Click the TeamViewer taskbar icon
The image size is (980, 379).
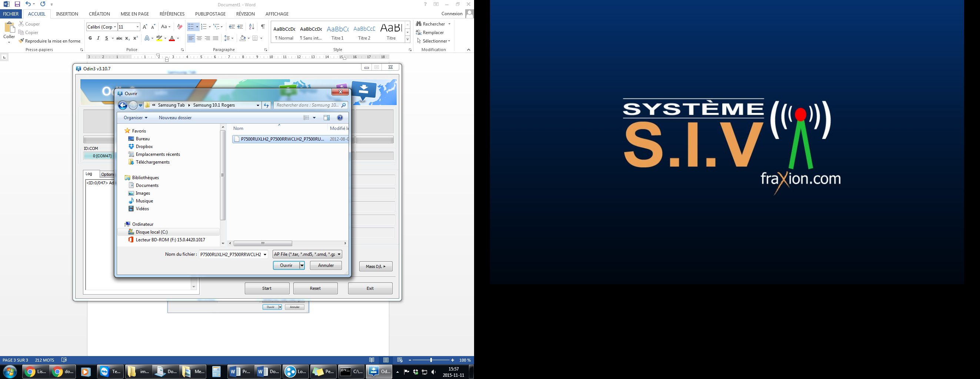[x=110, y=371]
